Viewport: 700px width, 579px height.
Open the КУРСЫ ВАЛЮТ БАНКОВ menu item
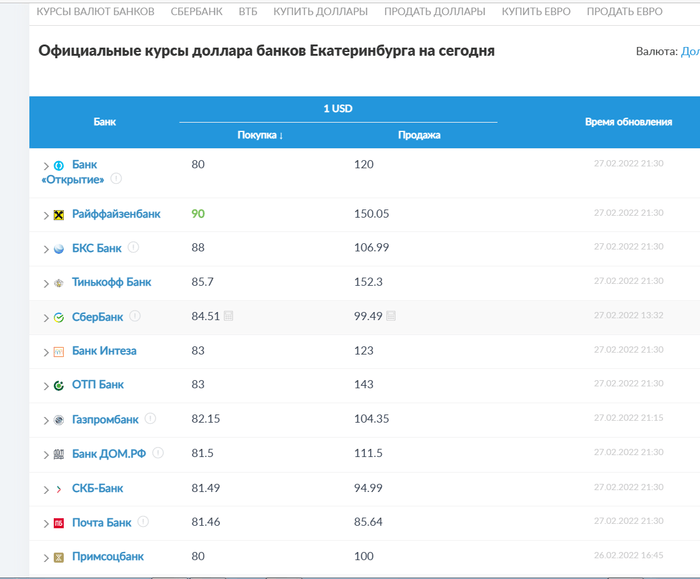(96, 12)
